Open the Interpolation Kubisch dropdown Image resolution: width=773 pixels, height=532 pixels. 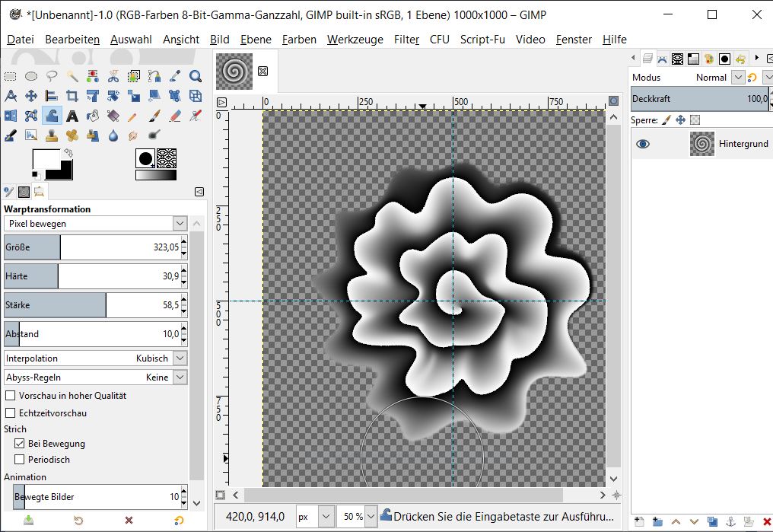(x=180, y=358)
